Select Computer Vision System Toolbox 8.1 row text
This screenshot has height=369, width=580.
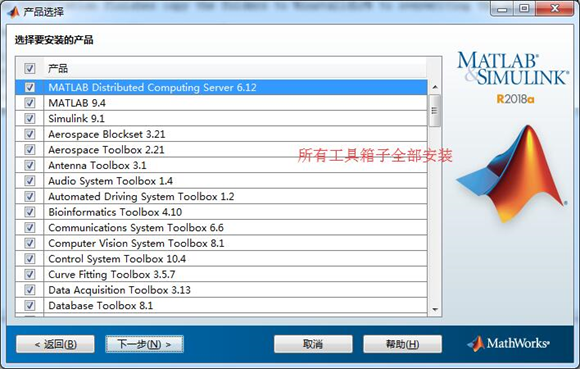[x=136, y=243]
